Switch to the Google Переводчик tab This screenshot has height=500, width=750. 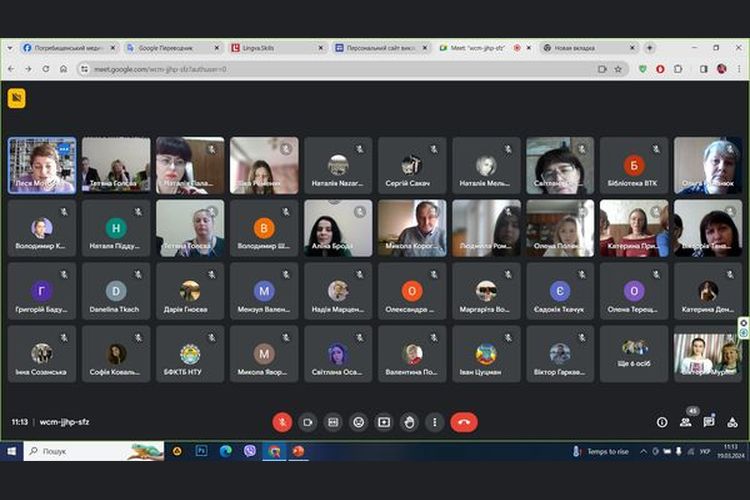pyautogui.click(x=165, y=47)
